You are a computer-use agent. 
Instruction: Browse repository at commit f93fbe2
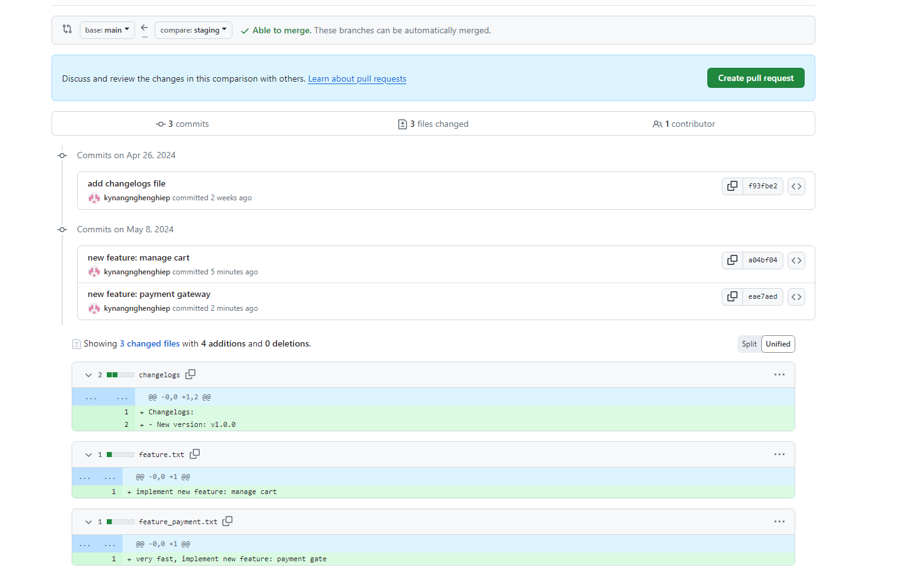[x=796, y=186]
